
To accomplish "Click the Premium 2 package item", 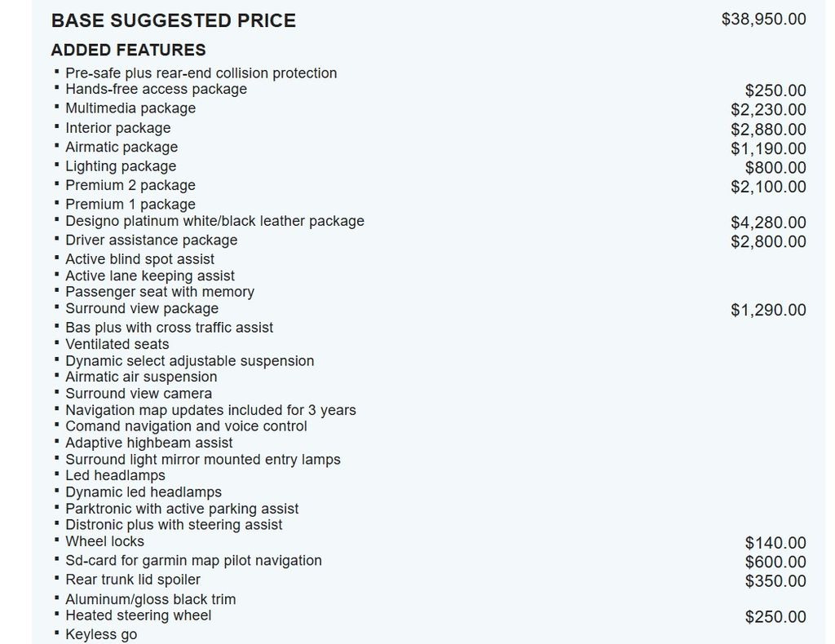I will point(130,185).
